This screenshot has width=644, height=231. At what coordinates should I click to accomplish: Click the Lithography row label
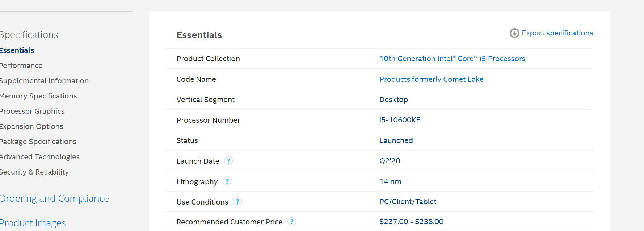pyautogui.click(x=197, y=182)
